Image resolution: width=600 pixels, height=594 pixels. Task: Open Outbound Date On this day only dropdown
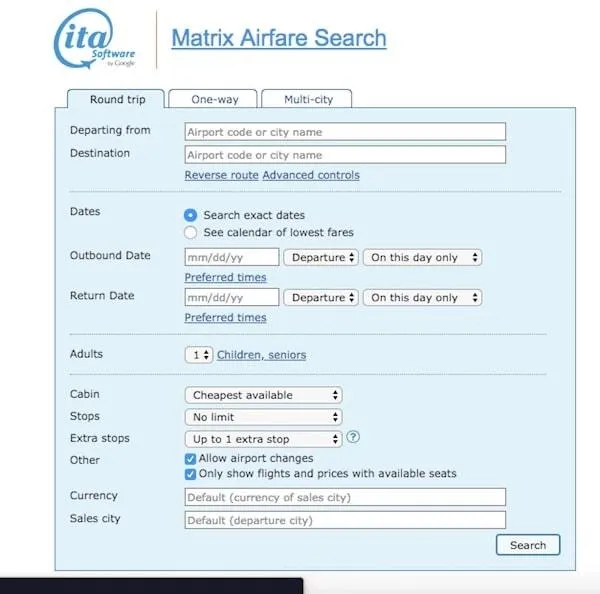tap(422, 257)
